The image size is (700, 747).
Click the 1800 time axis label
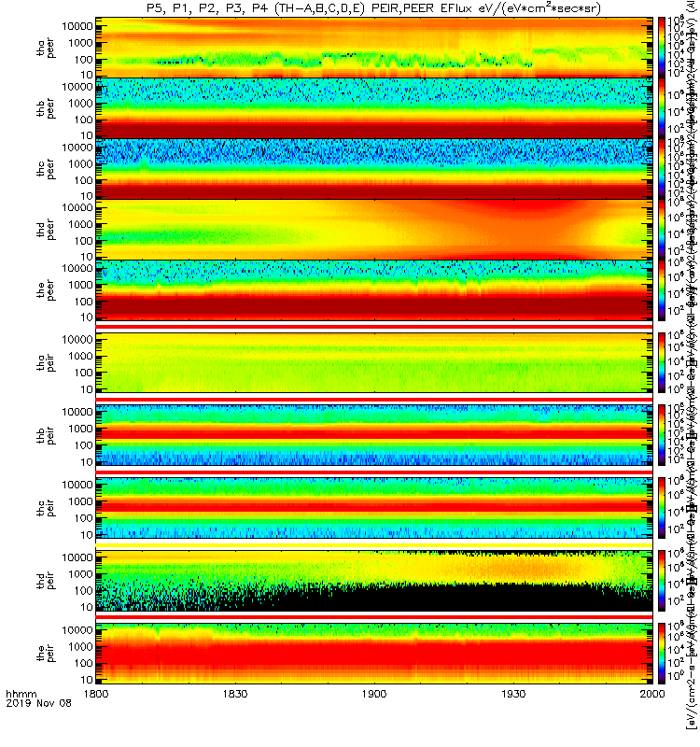point(96,694)
